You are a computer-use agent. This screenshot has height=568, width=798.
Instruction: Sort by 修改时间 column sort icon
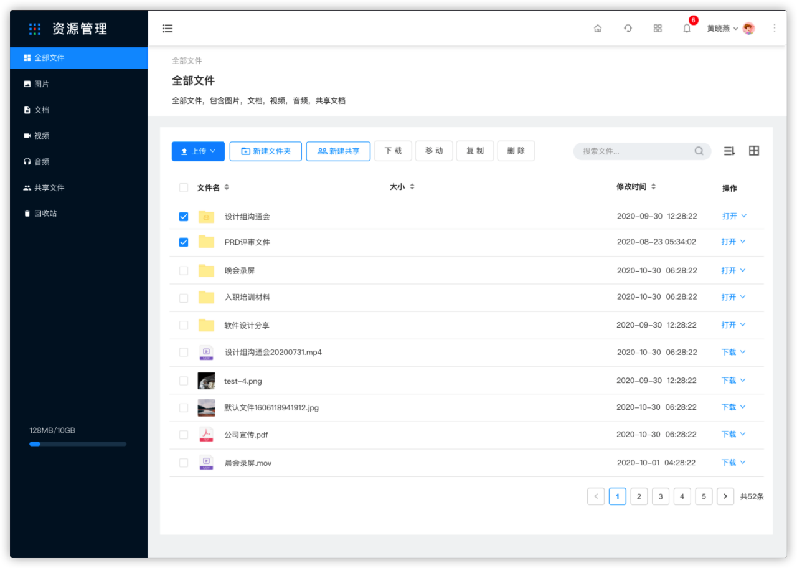tap(653, 187)
